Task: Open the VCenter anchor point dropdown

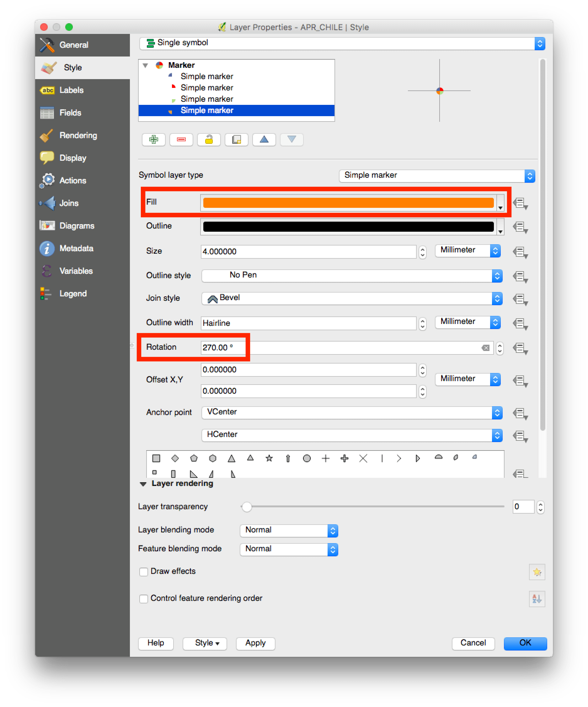Action: pyautogui.click(x=352, y=413)
